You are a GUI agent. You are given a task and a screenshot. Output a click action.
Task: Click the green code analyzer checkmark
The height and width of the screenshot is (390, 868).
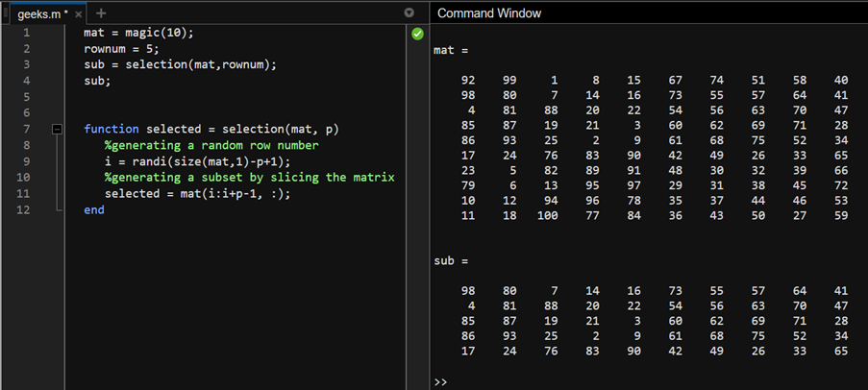point(417,35)
